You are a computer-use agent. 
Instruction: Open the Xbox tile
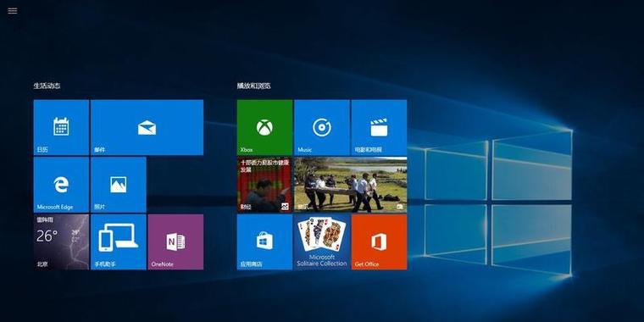264,127
